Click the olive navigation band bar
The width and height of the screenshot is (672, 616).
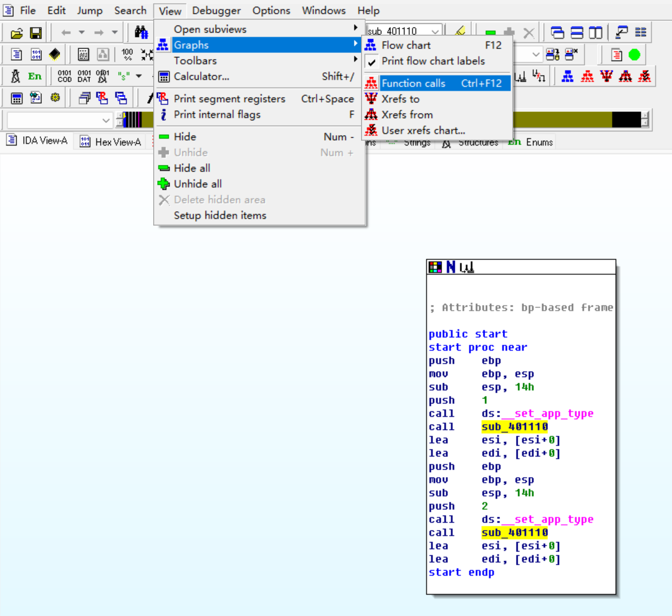pos(562,120)
